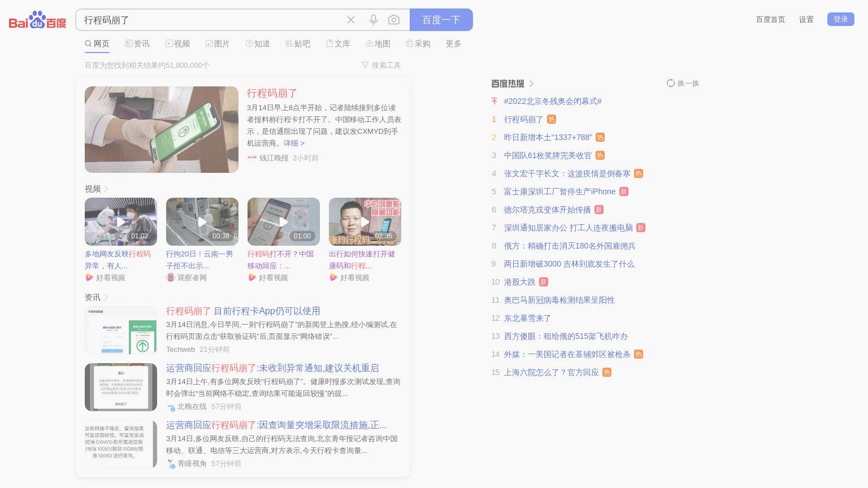
Task: Open hot search 行程码崩了
Action: 523,119
